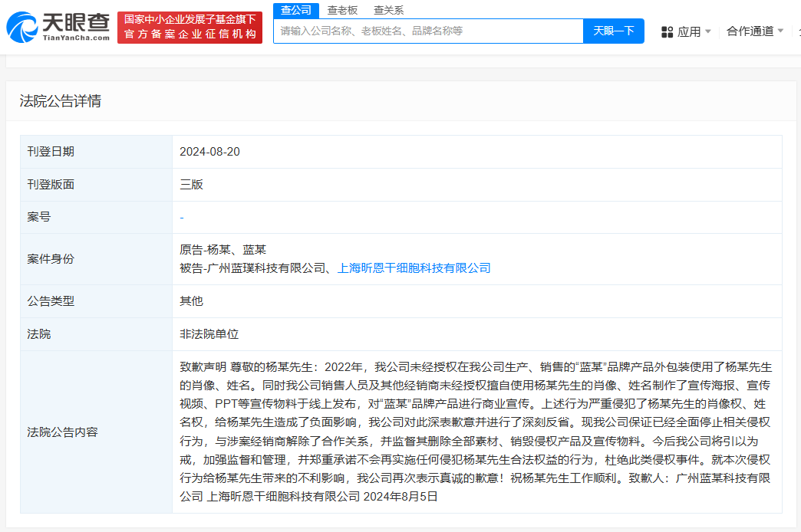The image size is (801, 532).
Task: Click the 法院公告详情 heading
Action: tap(61, 101)
